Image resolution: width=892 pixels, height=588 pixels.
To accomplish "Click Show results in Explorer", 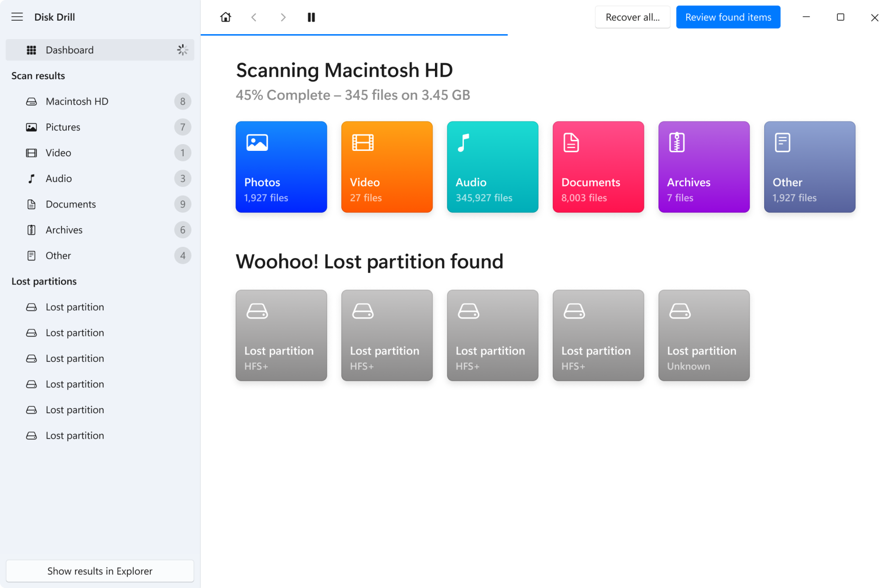I will (x=100, y=571).
